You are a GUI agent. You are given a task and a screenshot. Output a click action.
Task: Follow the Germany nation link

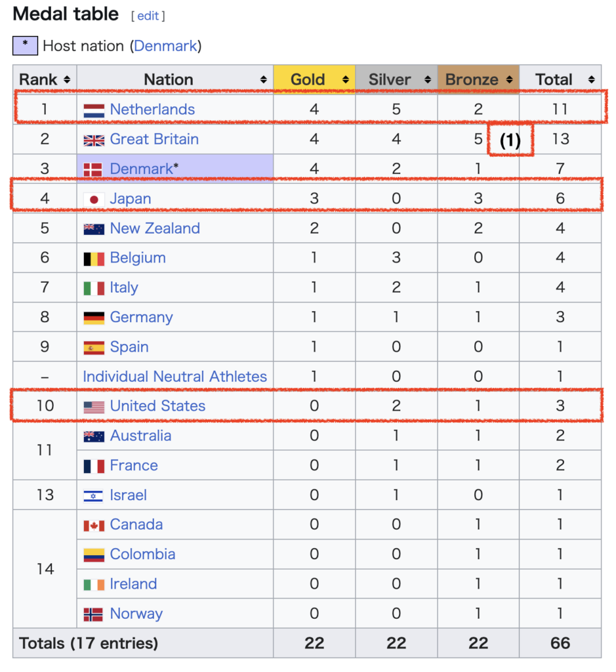pyautogui.click(x=141, y=318)
